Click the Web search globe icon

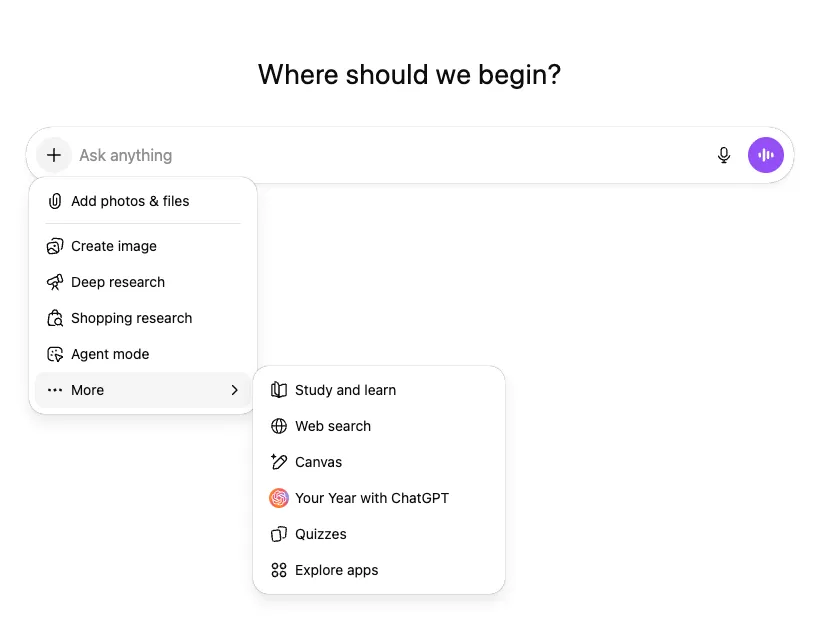pos(279,426)
